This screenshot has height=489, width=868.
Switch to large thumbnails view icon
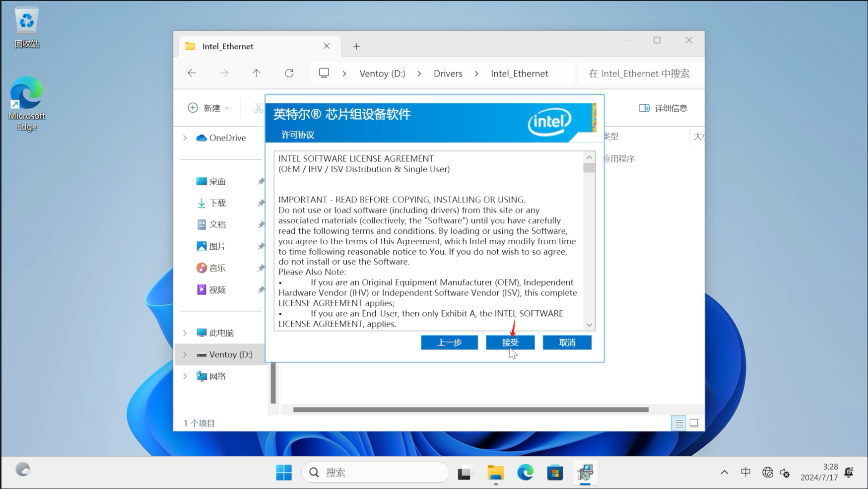pyautogui.click(x=694, y=423)
